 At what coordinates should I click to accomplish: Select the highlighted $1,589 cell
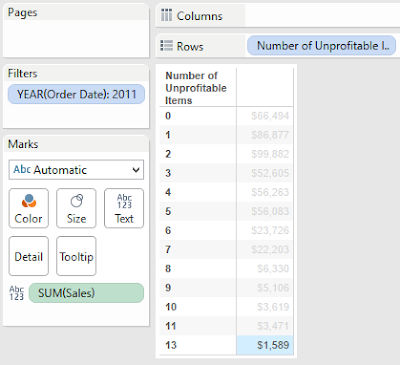[x=265, y=345]
